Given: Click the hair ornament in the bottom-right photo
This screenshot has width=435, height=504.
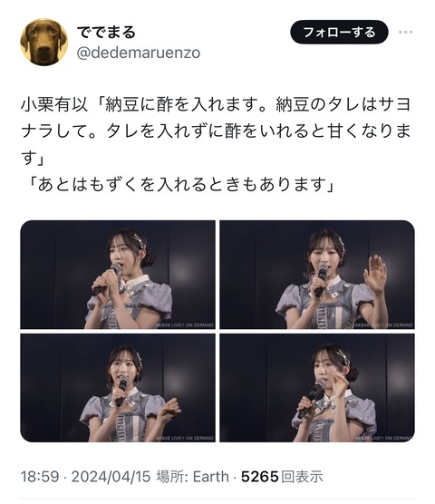Looking at the screenshot, I should tap(345, 359).
